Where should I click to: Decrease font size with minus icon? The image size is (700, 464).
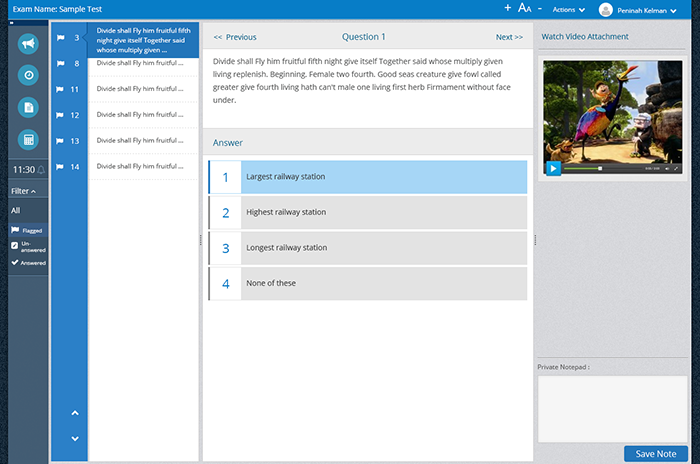pyautogui.click(x=540, y=8)
